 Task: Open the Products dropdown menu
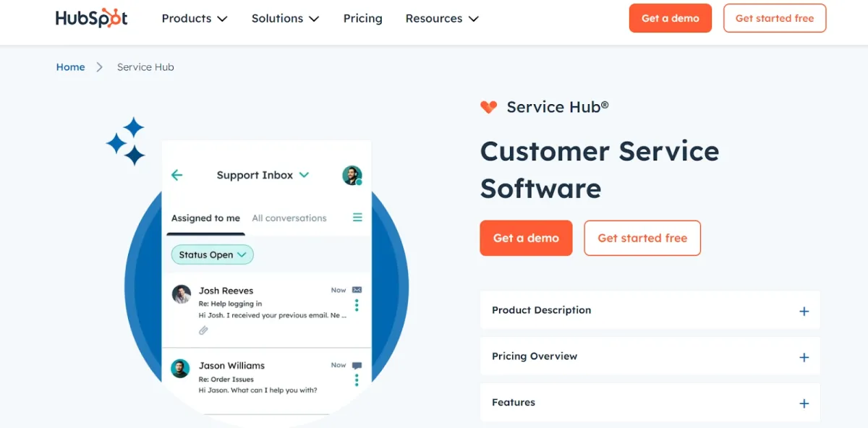[x=195, y=19]
